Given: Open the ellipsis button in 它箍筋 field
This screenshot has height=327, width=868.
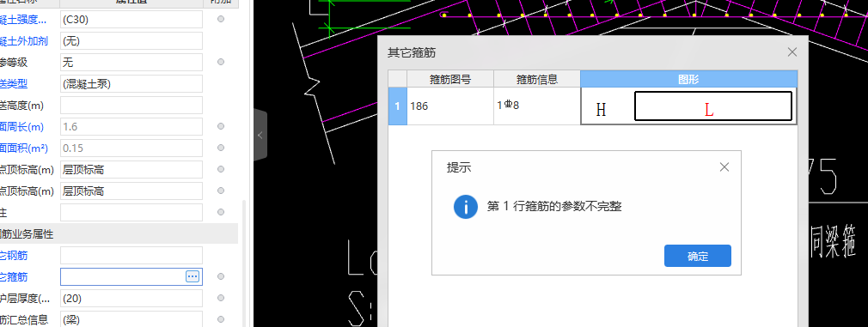Looking at the screenshot, I should (x=193, y=276).
